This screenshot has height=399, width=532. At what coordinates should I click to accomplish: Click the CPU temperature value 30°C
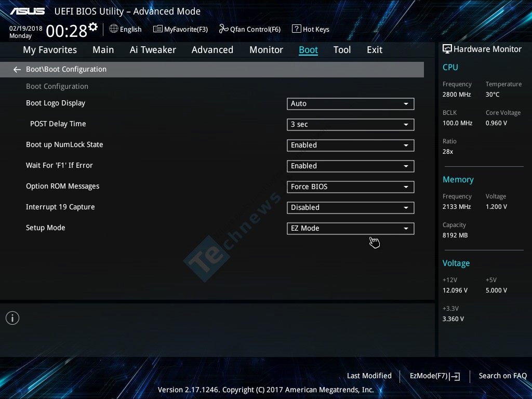tap(493, 95)
